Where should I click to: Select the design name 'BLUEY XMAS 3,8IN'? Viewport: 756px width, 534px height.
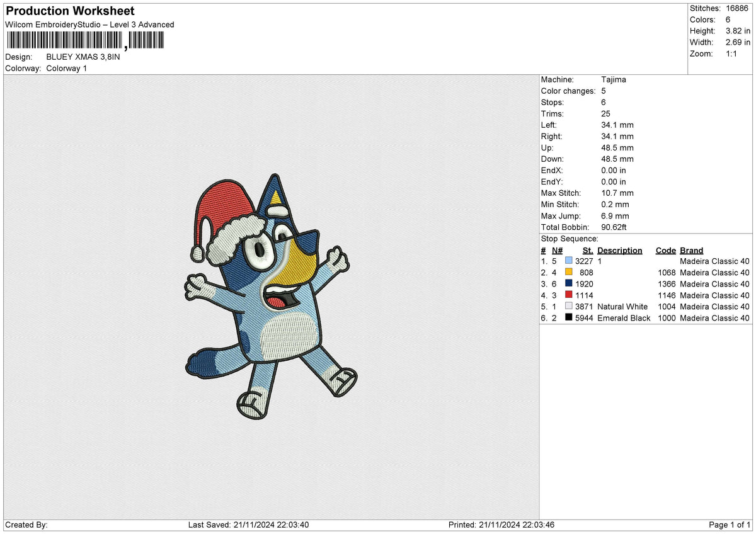click(83, 57)
